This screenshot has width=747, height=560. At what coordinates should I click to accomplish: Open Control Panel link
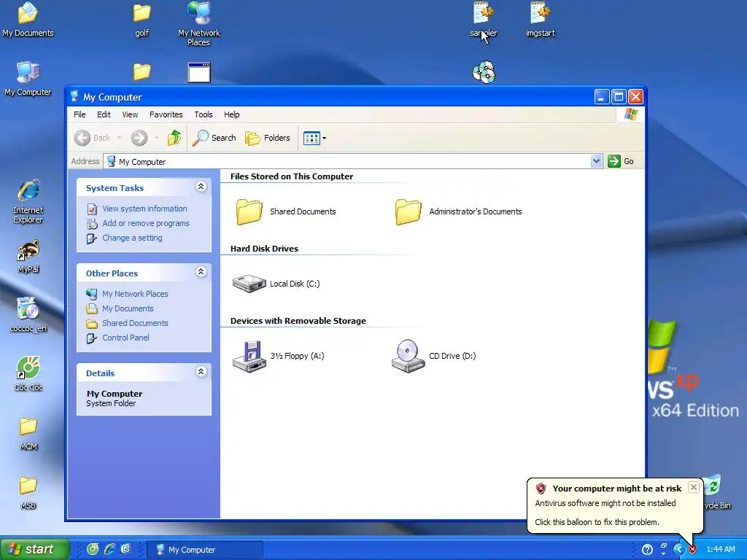point(125,338)
